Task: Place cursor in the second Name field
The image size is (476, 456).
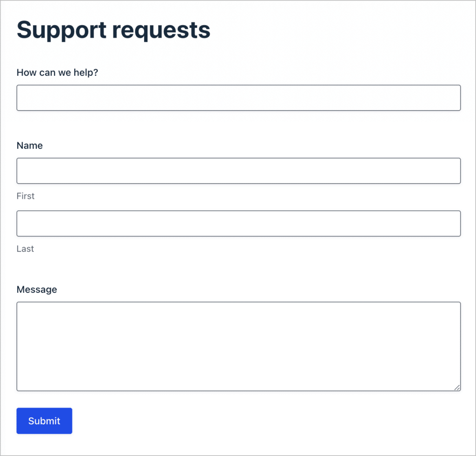Action: (x=238, y=223)
